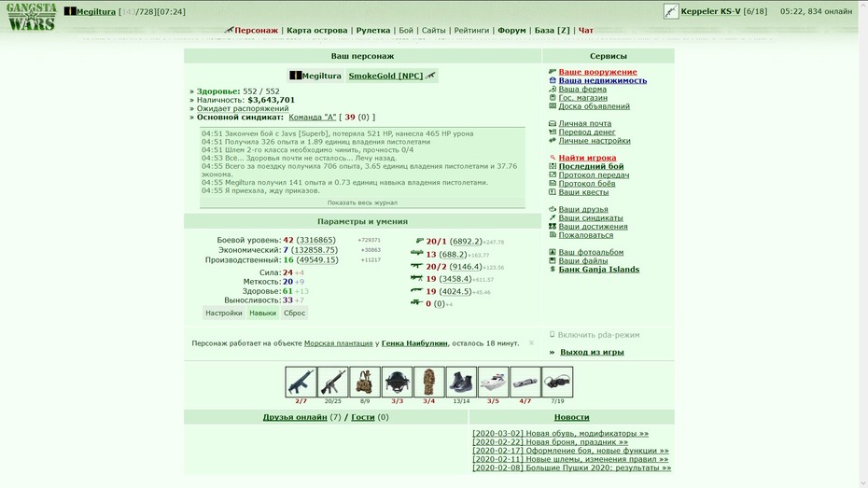Click the Сброс button
Viewport: 868px width, 488px height.
(x=295, y=313)
